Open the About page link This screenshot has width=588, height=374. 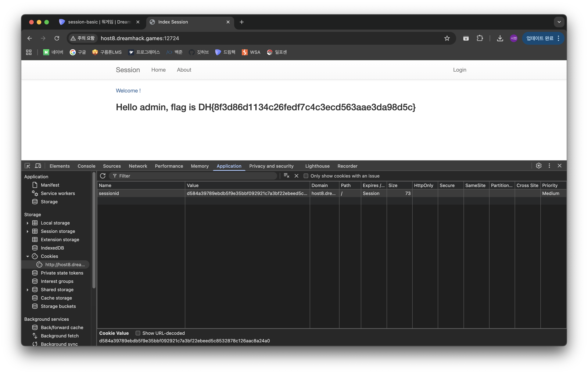(184, 70)
